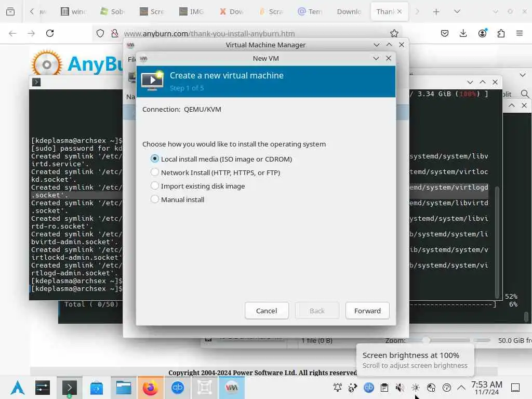Open qBittorrent system tray icon
The width and height of the screenshot is (532, 399).
(x=369, y=388)
